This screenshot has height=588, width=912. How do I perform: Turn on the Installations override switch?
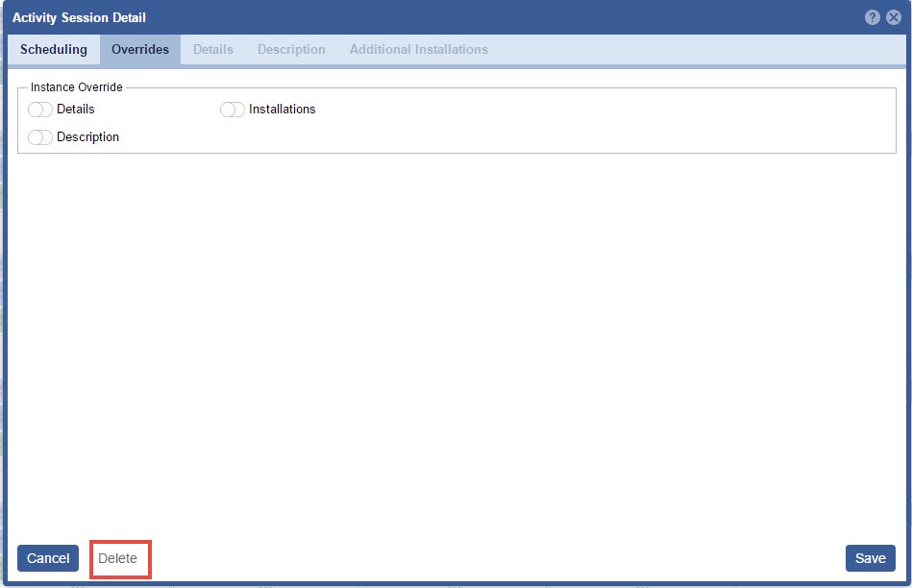coord(233,110)
